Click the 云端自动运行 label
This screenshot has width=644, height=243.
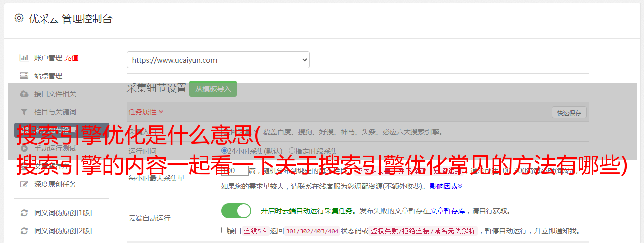pos(150,218)
